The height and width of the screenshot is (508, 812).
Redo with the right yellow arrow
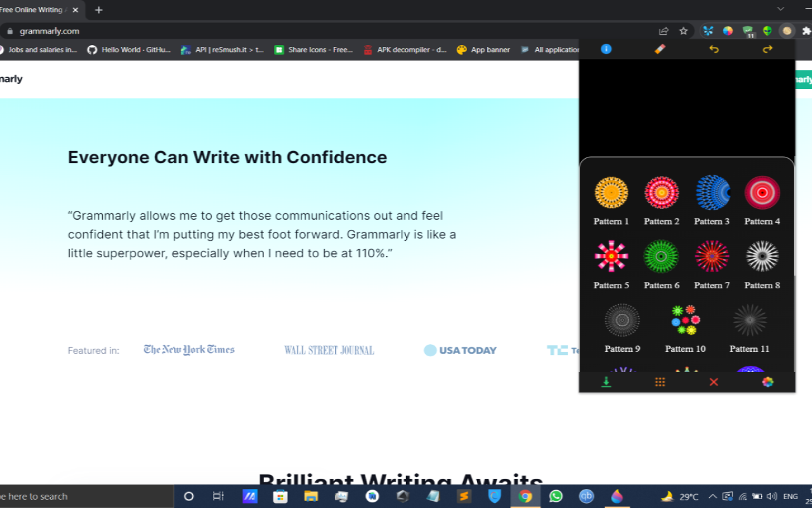tap(768, 49)
